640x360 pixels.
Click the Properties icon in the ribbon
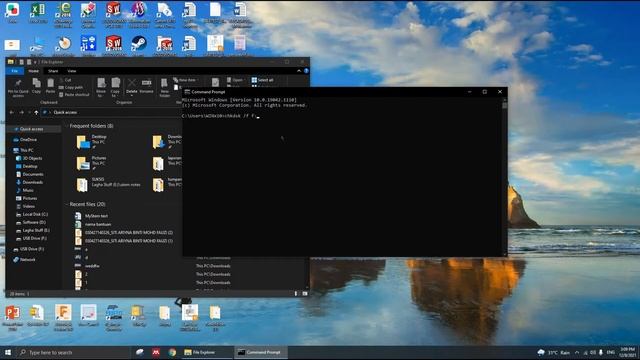tap(216, 82)
